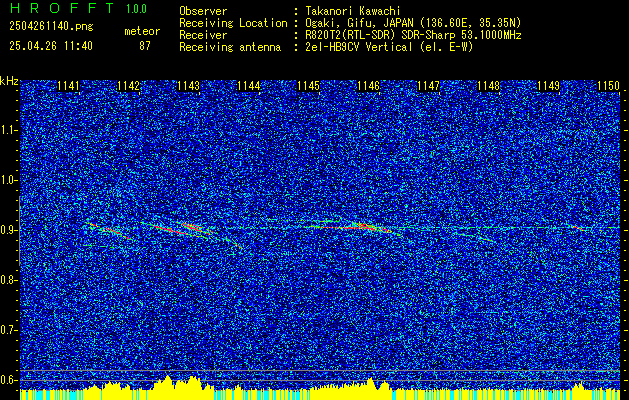Click the receiving location Ogaki, Gifu, JAPAN text
Viewport: 629px width, 400px height.
tap(413, 23)
